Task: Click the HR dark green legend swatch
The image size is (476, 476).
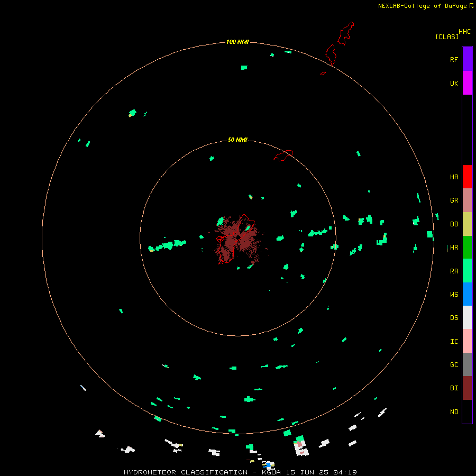Action: tap(467, 248)
